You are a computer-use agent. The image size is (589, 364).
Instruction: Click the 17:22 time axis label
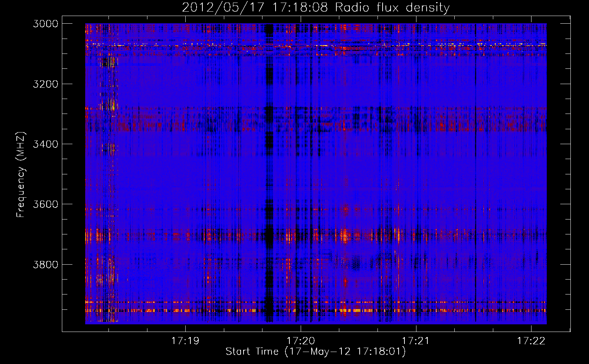pos(531,341)
